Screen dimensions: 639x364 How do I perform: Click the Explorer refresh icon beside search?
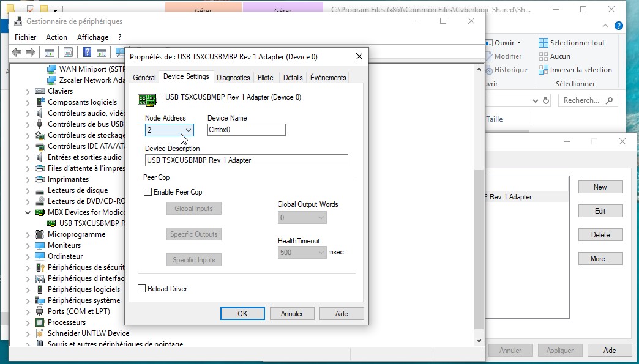(546, 100)
